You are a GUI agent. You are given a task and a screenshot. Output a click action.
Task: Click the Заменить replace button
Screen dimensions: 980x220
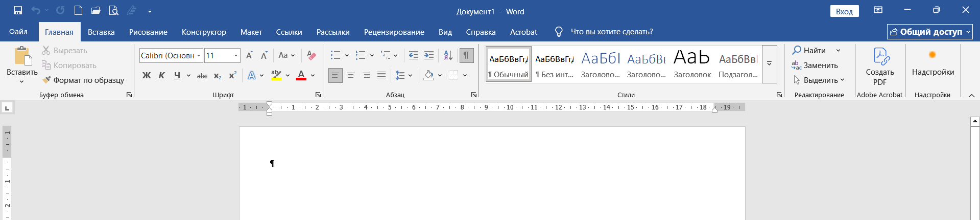[x=815, y=65]
